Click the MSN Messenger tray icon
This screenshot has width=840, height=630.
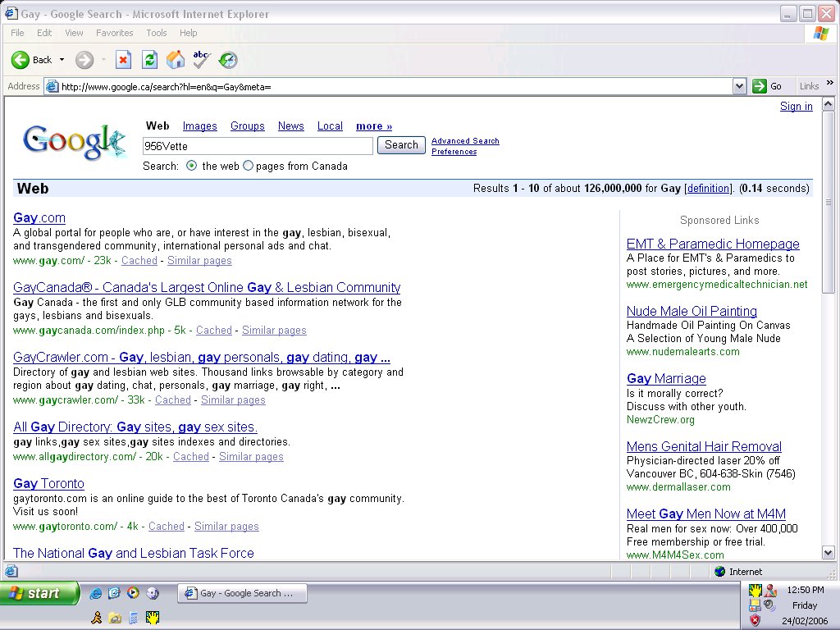(771, 591)
